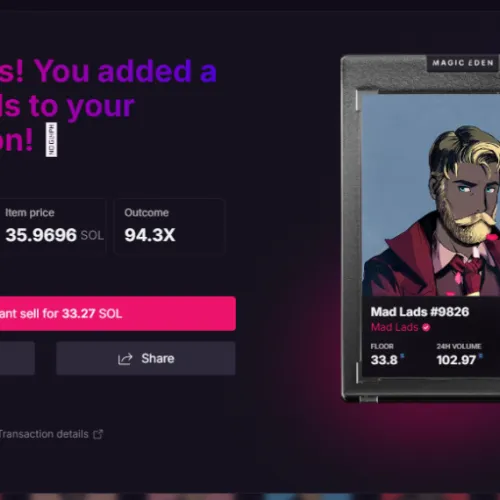The image size is (500, 500).
Task: Click the Mad Lads NFT portrait artwork
Action: pyautogui.click(x=431, y=195)
